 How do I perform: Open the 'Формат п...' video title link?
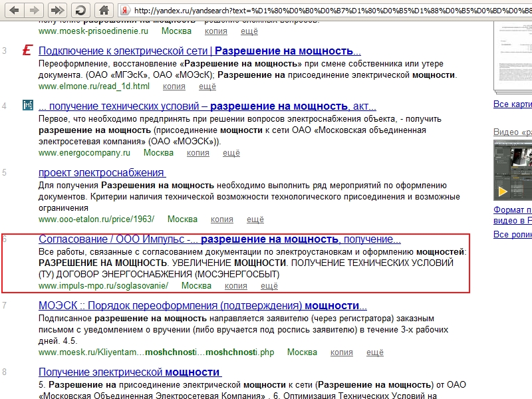[513, 215]
